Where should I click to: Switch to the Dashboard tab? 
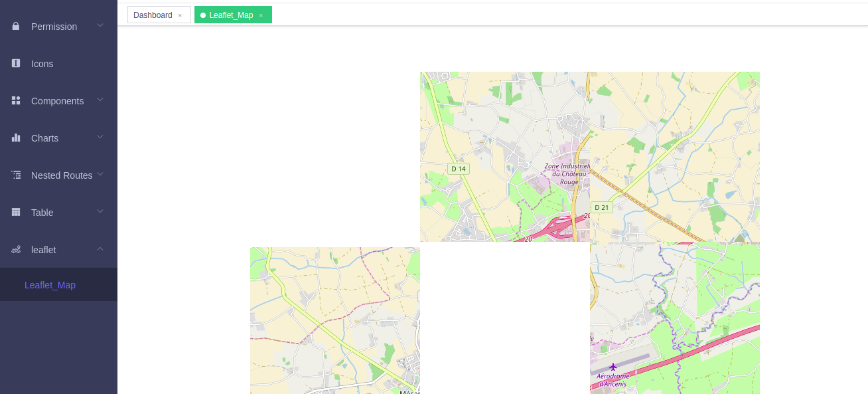pyautogui.click(x=153, y=15)
